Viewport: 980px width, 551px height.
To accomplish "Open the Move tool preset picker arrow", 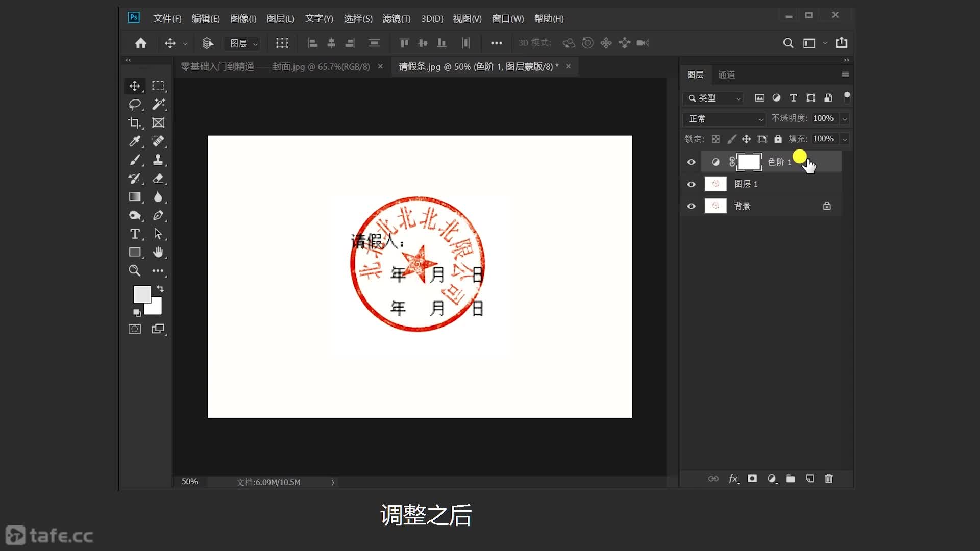I will pos(185,44).
